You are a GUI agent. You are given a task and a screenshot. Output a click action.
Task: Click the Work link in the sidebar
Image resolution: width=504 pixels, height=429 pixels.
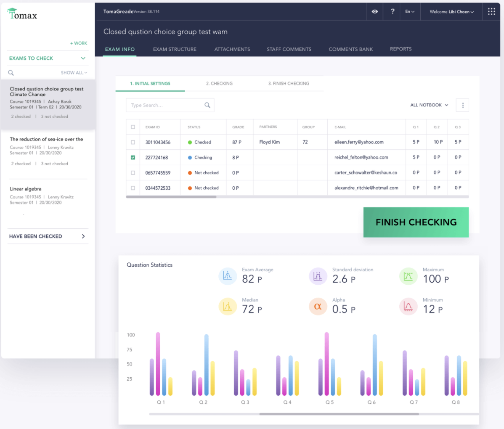[x=79, y=43]
